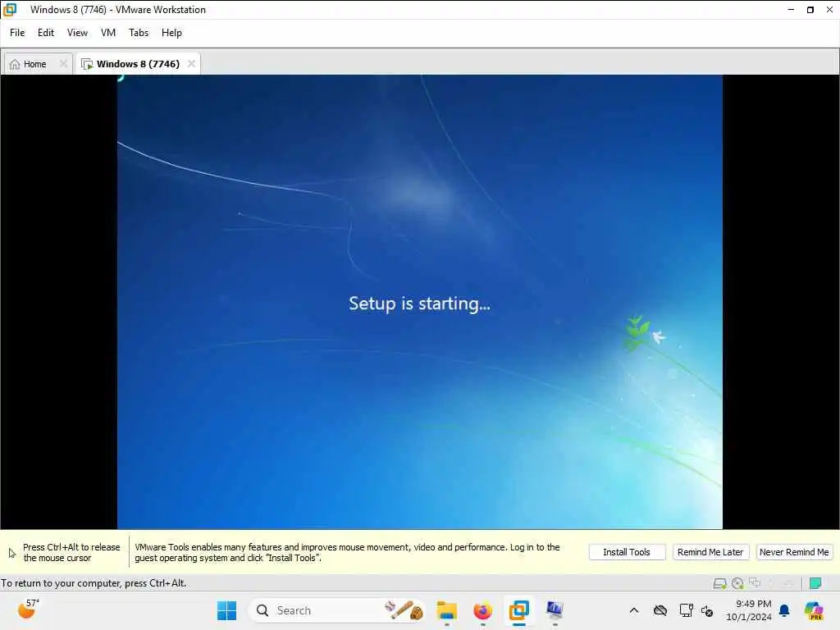Viewport: 840px width, 630px height.
Task: Open the clock showing 9:49 PM
Action: click(749, 610)
